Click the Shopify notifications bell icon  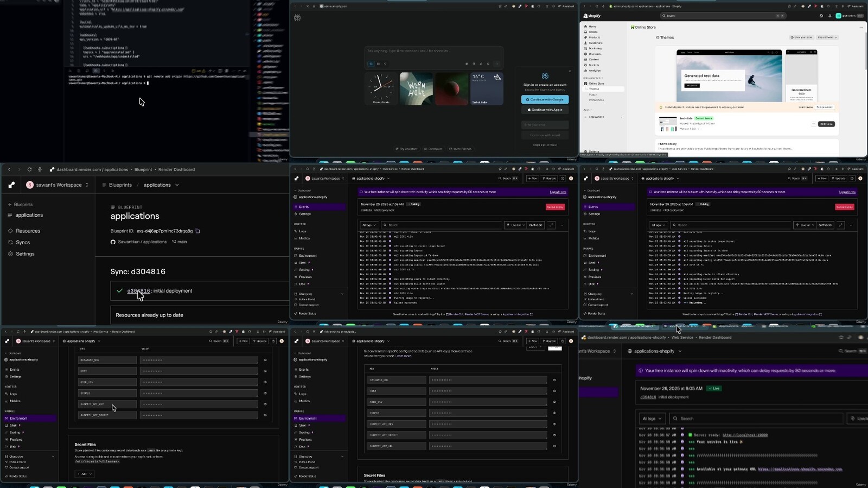point(829,16)
